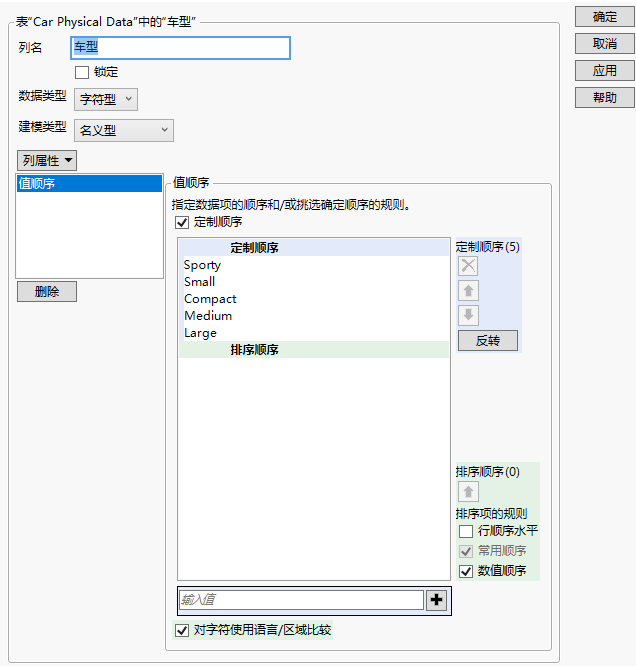Screen dimensions: 636x666
Task: Click the 删除 button
Action: [x=47, y=291]
